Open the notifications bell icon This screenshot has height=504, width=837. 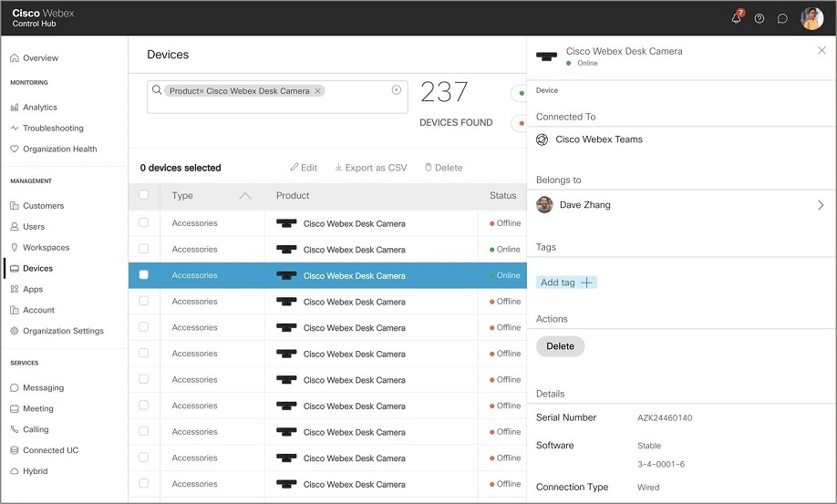pos(737,18)
